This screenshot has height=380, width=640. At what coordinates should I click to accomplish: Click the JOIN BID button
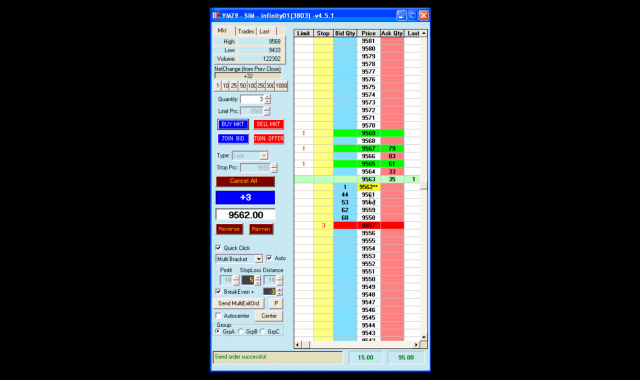click(x=233, y=139)
